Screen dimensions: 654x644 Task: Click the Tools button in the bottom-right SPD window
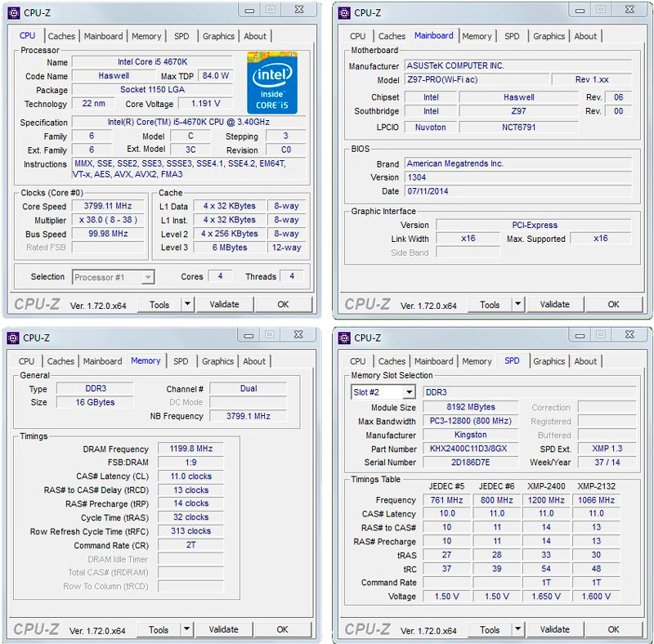pos(490,629)
